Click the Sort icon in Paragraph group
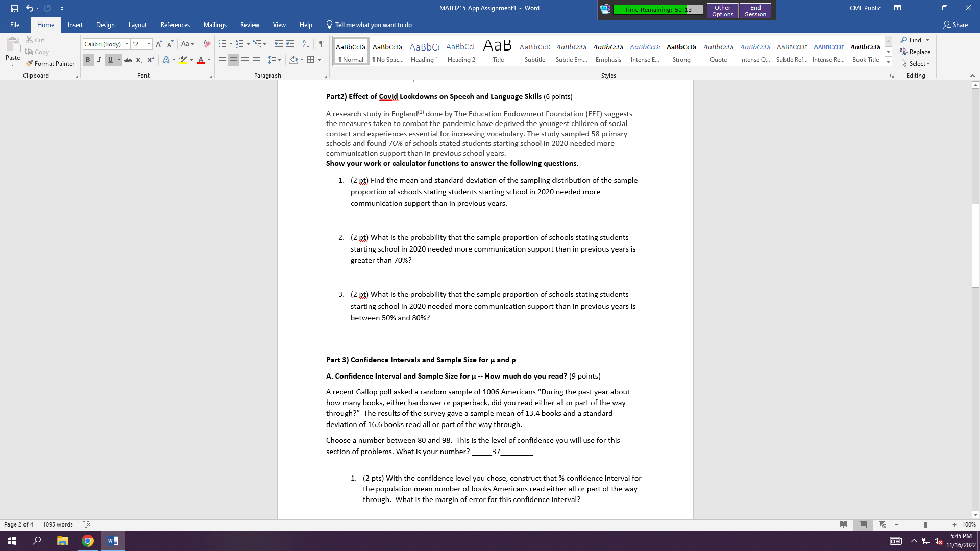The height and width of the screenshot is (551, 980). (306, 44)
